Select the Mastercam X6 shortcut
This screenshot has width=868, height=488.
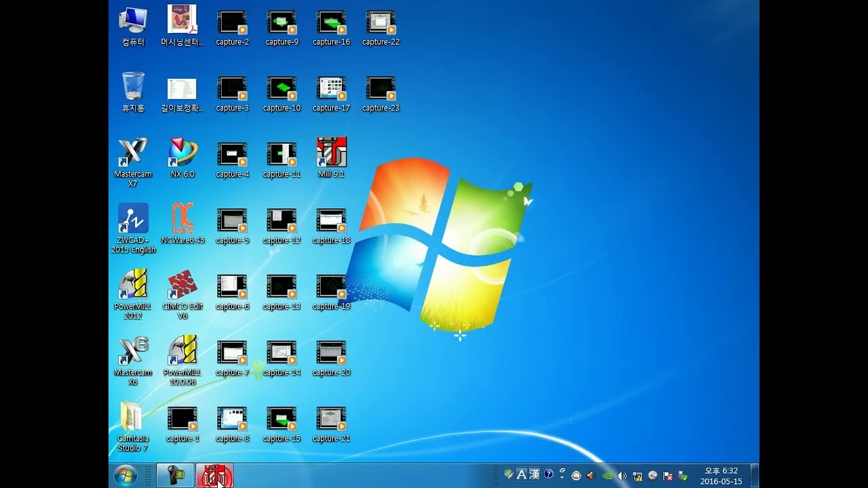pyautogui.click(x=133, y=350)
